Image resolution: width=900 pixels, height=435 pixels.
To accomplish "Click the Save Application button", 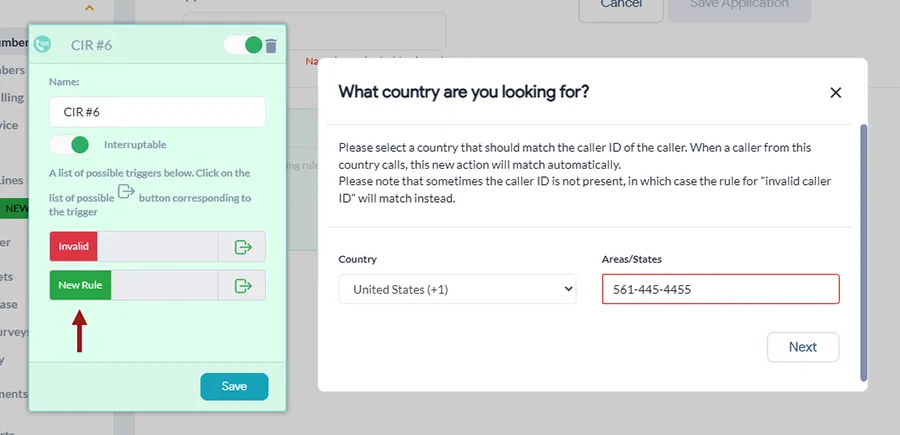I will tap(739, 6).
